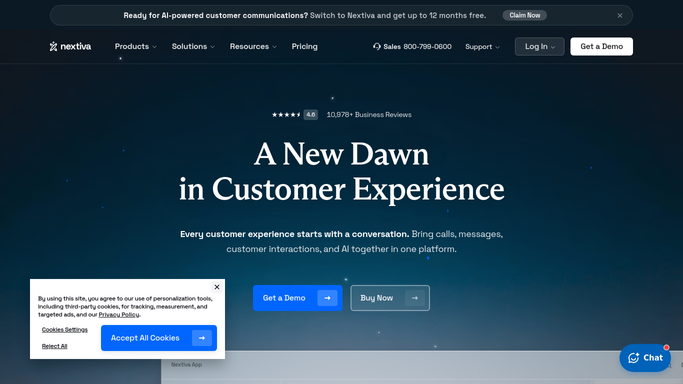
Task: Open the Nextiva logo home link
Action: [70, 47]
